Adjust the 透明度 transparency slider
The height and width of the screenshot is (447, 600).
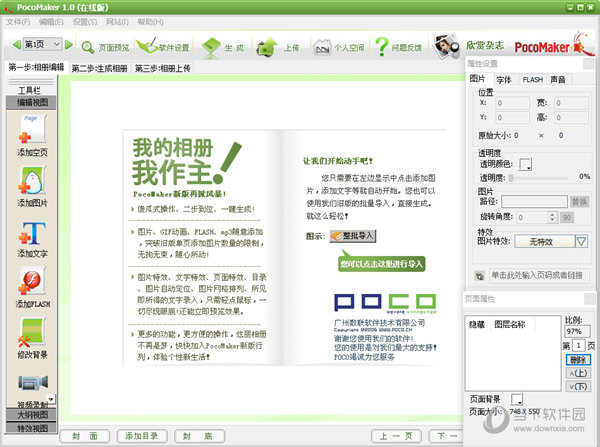(x=539, y=178)
